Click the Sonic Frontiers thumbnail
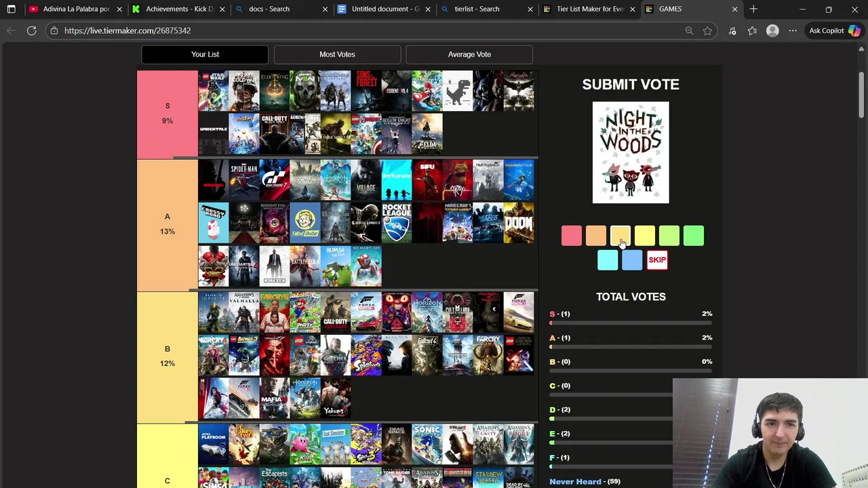The height and width of the screenshot is (488, 868). point(427,445)
